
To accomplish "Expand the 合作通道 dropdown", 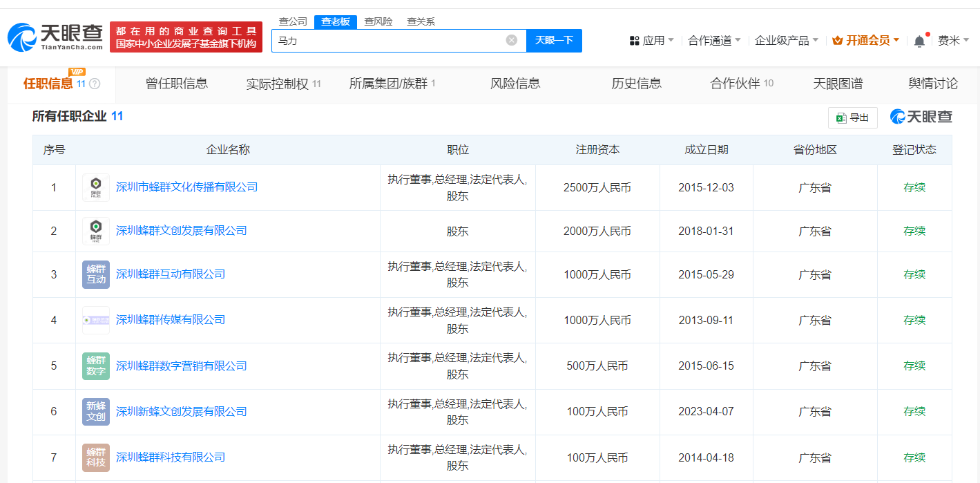I will coord(714,41).
